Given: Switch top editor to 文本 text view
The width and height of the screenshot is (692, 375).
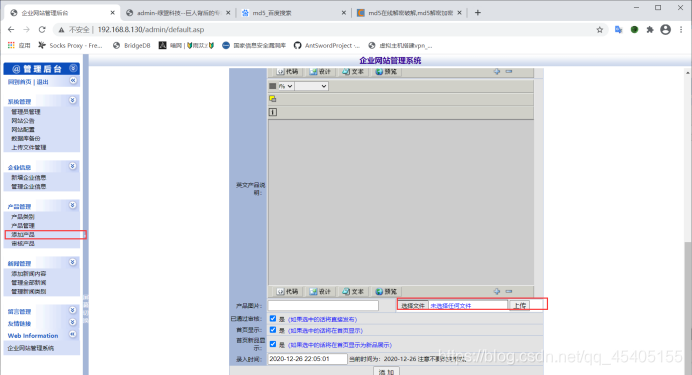Looking at the screenshot, I should pos(353,71).
